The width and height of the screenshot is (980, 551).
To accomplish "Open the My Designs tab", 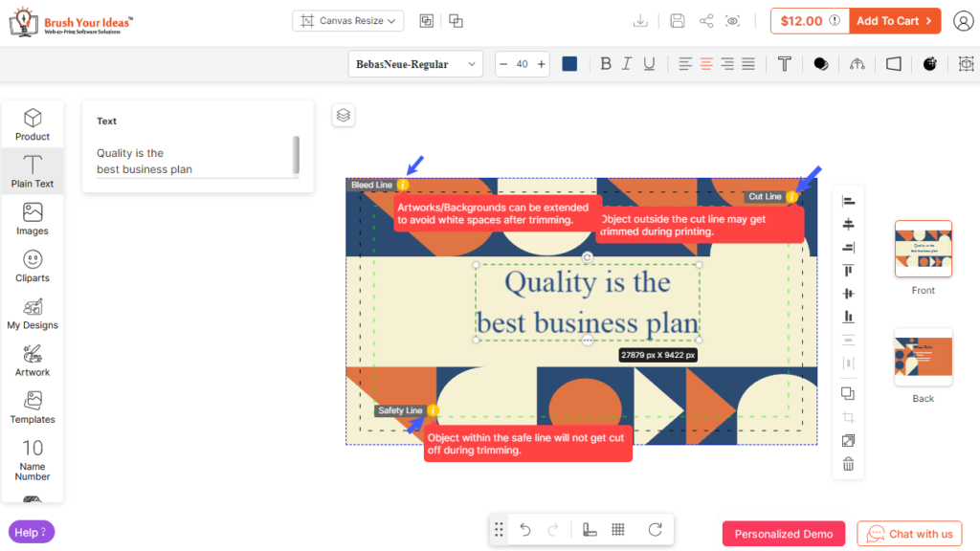I will (32, 312).
